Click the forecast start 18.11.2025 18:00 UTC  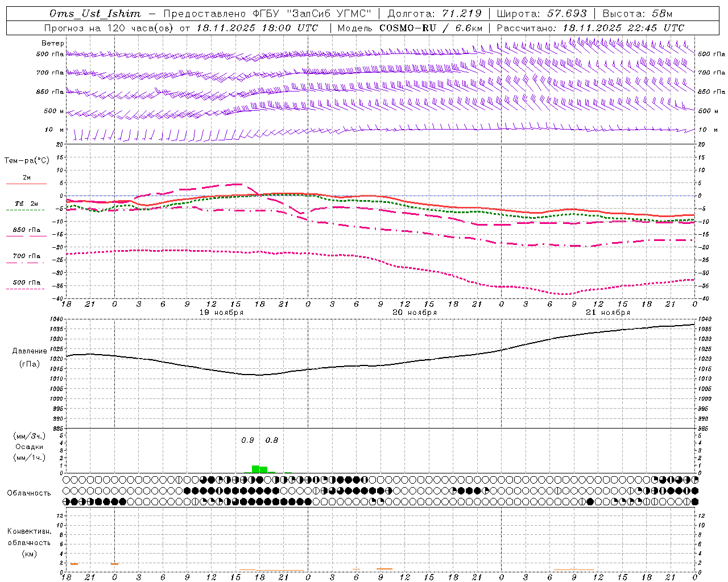tap(257, 28)
